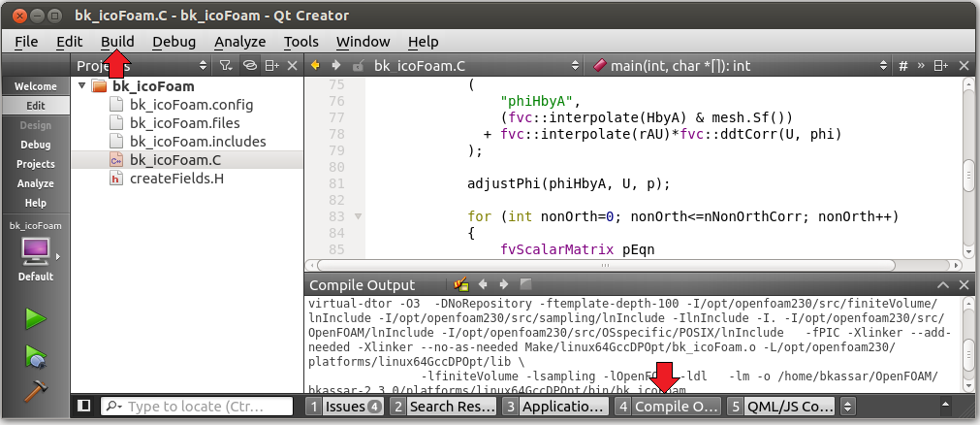Viewport: 980px width, 425px height.
Task: Open the locator magnifier options dropdown
Action: tap(114, 407)
